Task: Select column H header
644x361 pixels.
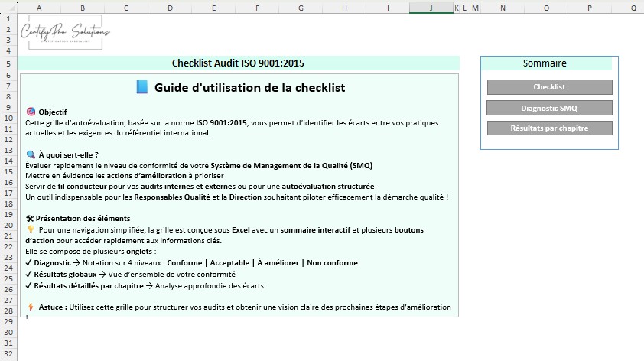Action: click(344, 8)
